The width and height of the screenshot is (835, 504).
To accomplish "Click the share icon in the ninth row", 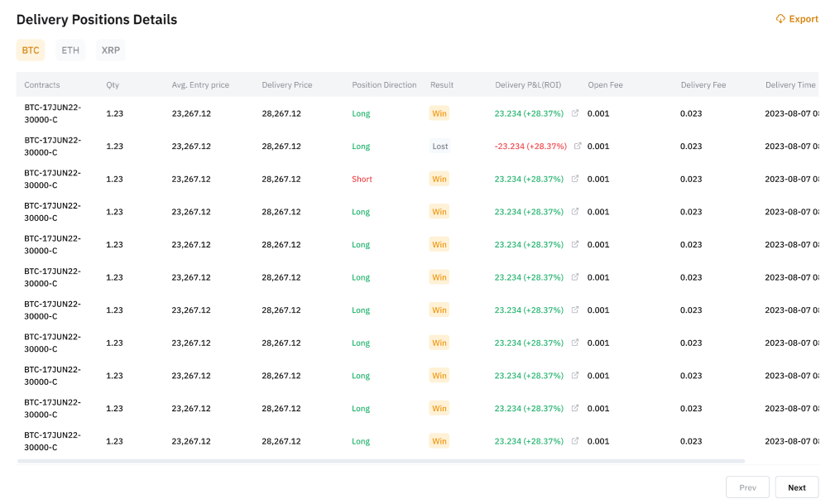I will [575, 376].
